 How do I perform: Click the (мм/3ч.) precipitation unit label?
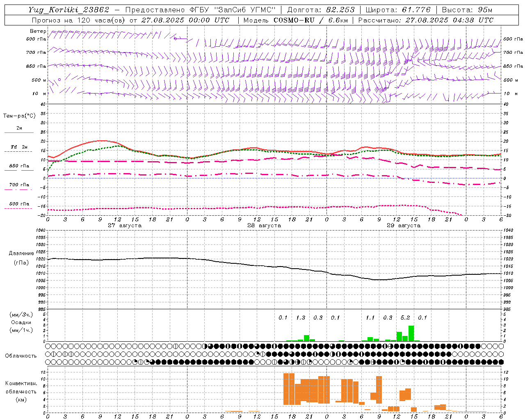pos(21,315)
